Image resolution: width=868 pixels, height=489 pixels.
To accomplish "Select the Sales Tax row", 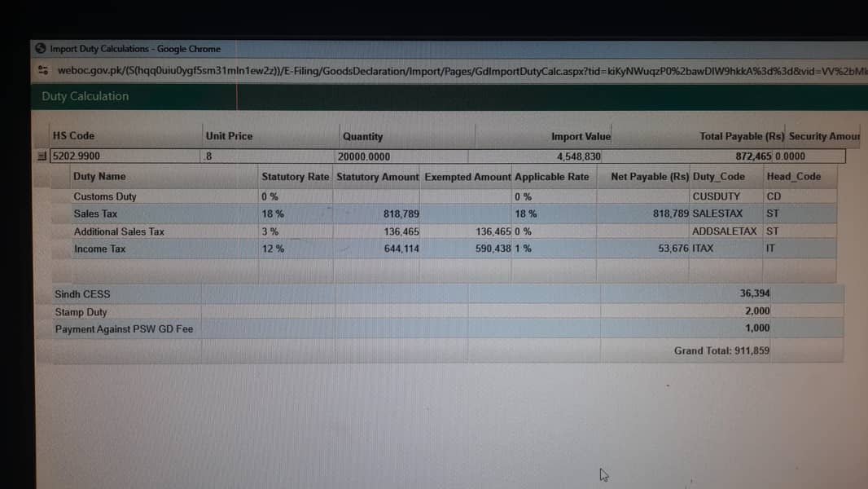I will [x=444, y=214].
